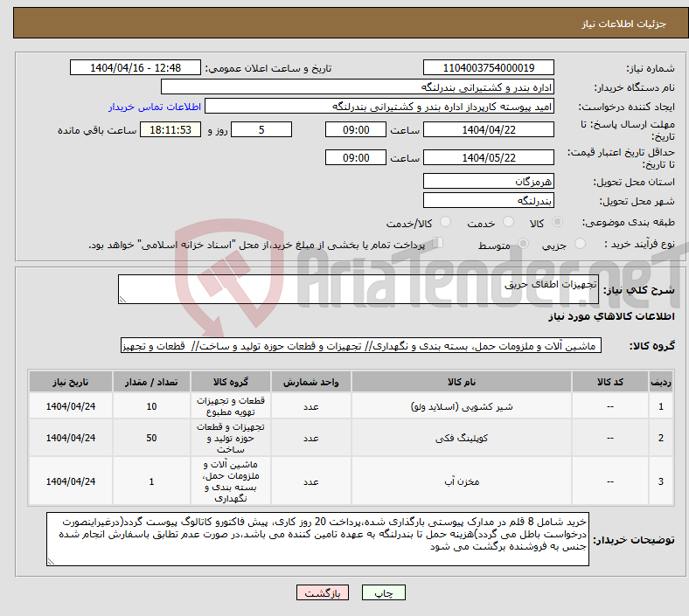
Task: Click the general description box تجهیزات اطفای حریق
Action: (x=358, y=289)
